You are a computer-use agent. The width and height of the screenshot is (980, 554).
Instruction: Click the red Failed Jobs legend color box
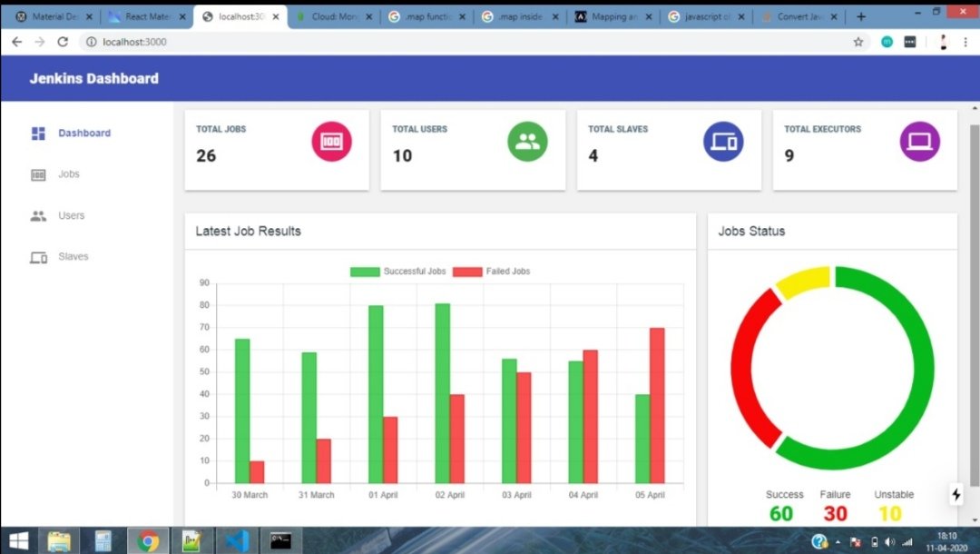point(467,272)
